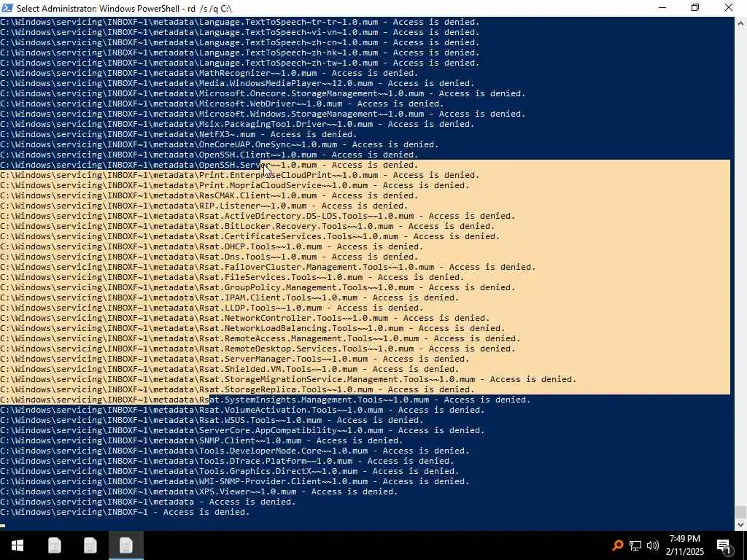This screenshot has width=747, height=560.
Task: Click the Rsat.CertificateServices.Tools line
Action: click(x=250, y=236)
